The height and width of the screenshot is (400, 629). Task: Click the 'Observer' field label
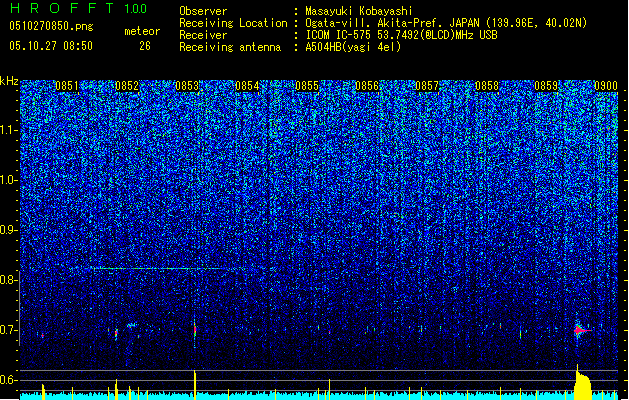coord(203,11)
